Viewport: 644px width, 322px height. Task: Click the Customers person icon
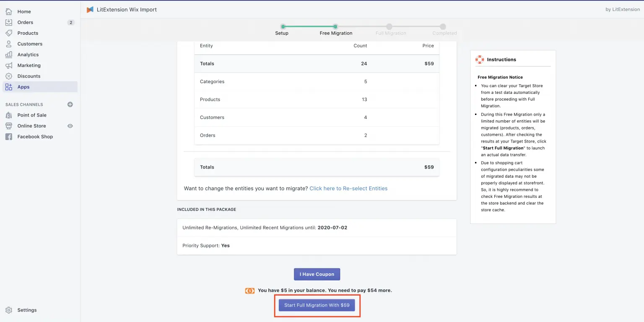[9, 44]
